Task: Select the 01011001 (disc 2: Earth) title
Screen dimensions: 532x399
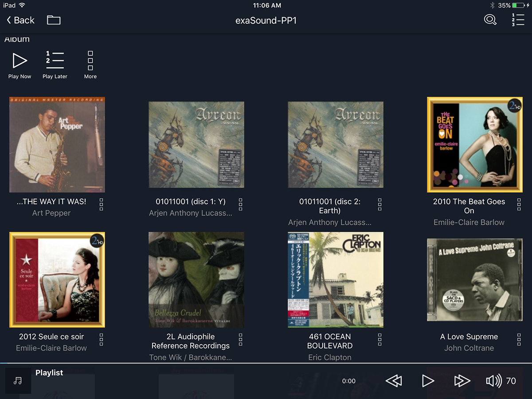Action: pyautogui.click(x=330, y=206)
